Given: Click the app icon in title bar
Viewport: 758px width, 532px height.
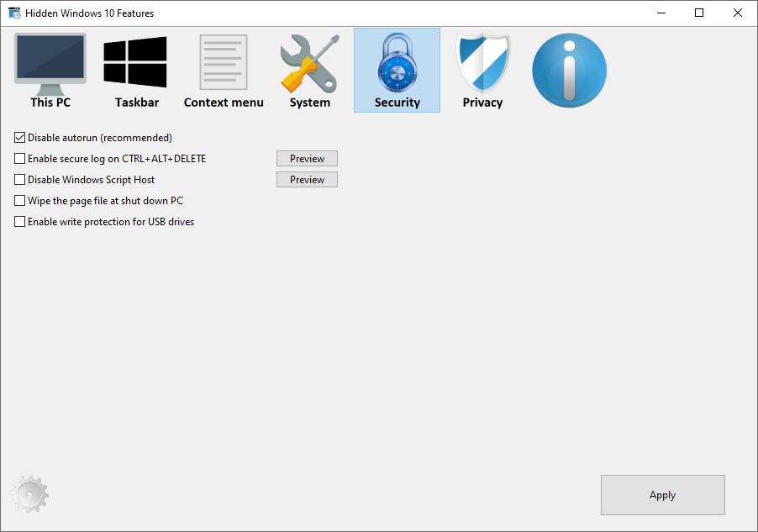Looking at the screenshot, I should [x=14, y=13].
